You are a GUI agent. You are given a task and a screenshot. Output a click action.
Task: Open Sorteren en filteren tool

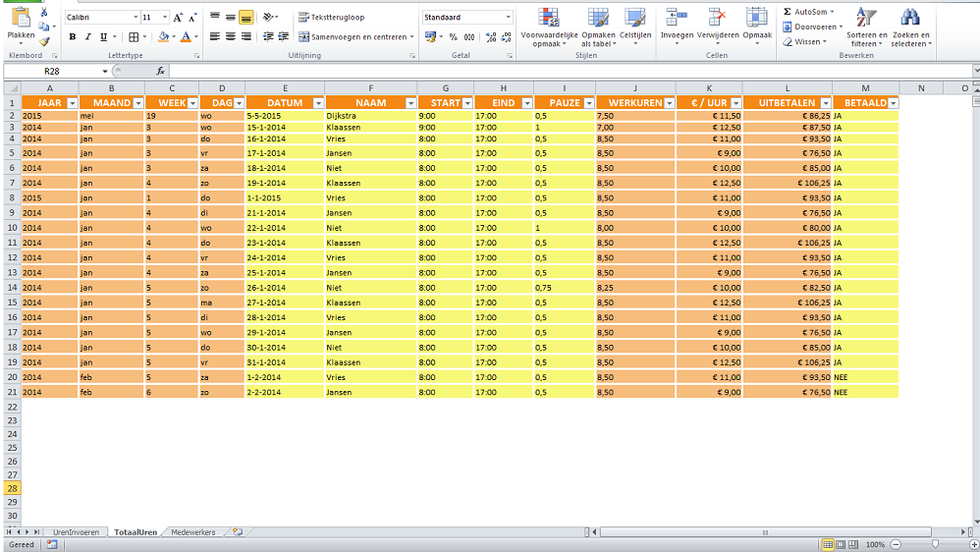pyautogui.click(x=866, y=18)
